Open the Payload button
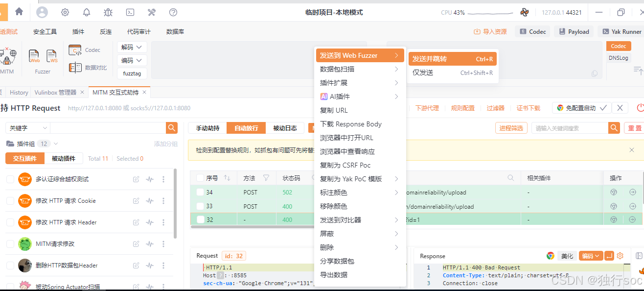This screenshot has width=644, height=291. click(574, 31)
